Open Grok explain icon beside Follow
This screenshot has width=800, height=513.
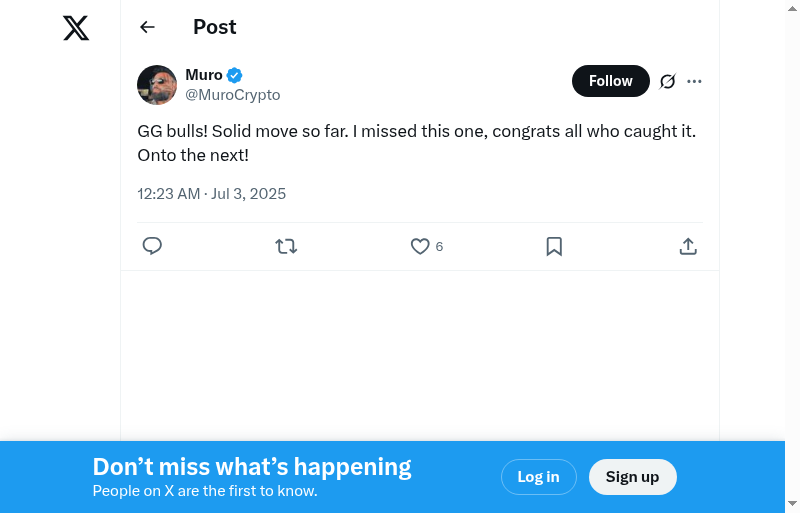(x=668, y=81)
